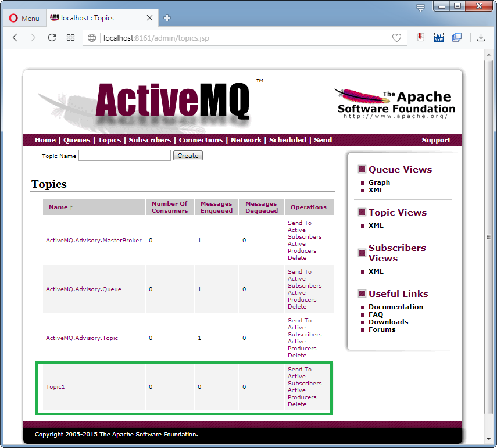Open the ActiveMQ.Advisory.Topic topic
Image resolution: width=497 pixels, height=448 pixels.
pyautogui.click(x=82, y=338)
